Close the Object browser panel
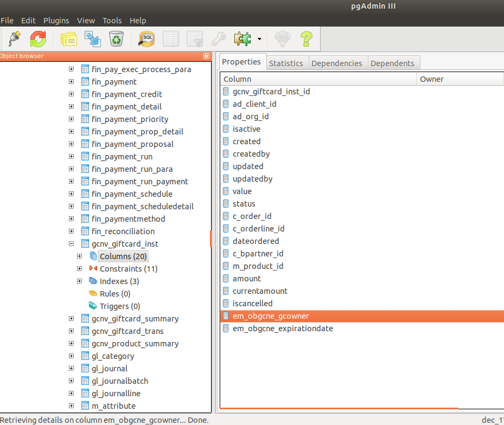 (206, 56)
